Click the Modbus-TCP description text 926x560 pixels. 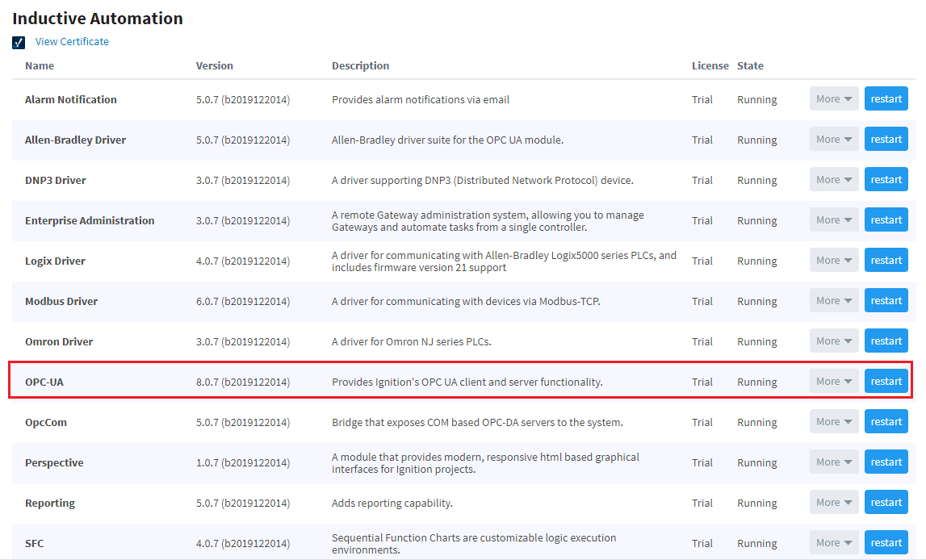click(466, 301)
